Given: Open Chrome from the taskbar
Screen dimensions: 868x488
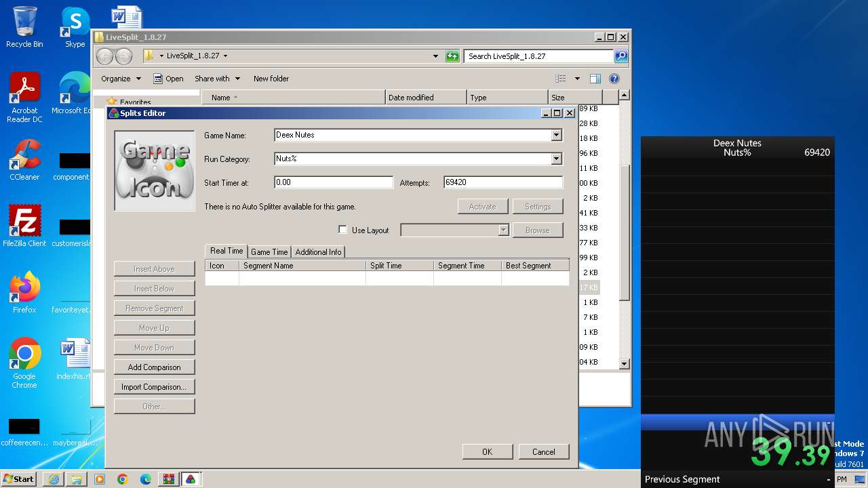Looking at the screenshot, I should (x=123, y=479).
